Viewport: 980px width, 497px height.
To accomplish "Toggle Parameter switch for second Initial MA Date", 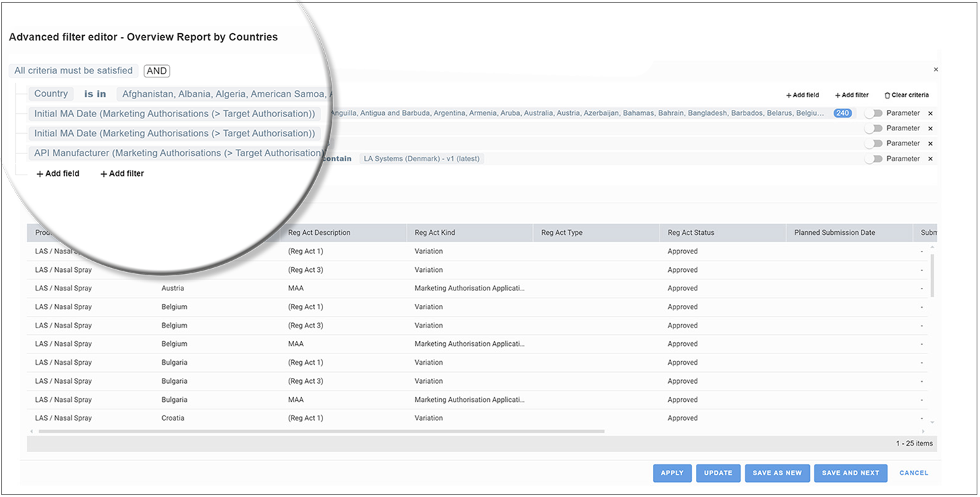I will [874, 144].
